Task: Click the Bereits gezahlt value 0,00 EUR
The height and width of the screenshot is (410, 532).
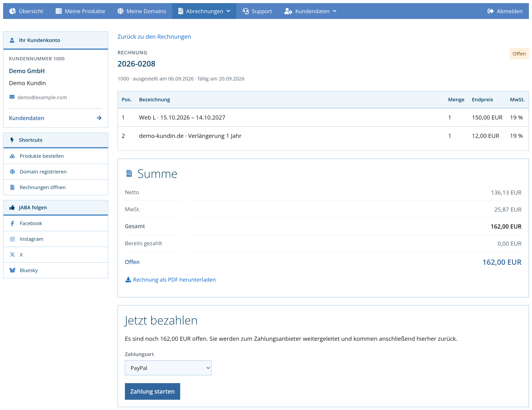Action: 509,244
